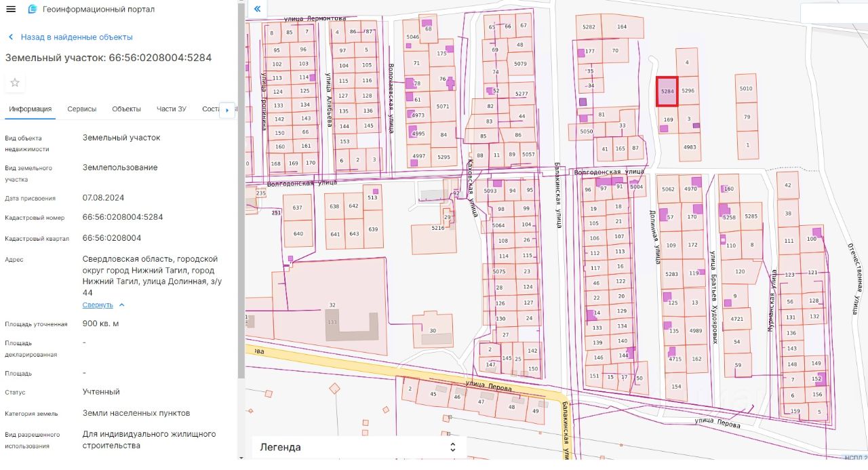Click the map search box at top right
Screen dimensions: 868x470
(833, 13)
